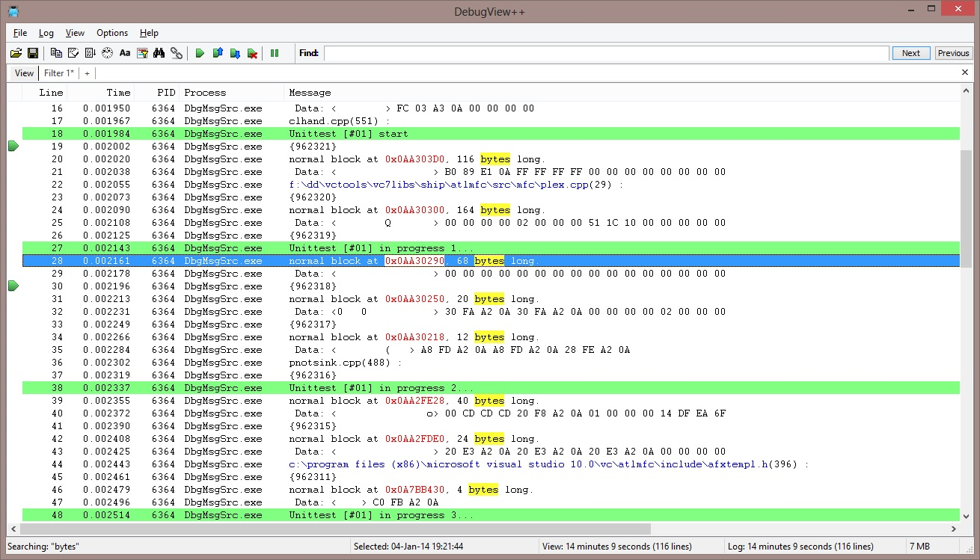Image resolution: width=980 pixels, height=560 pixels.
Task: Click the Previous search button
Action: [953, 52]
